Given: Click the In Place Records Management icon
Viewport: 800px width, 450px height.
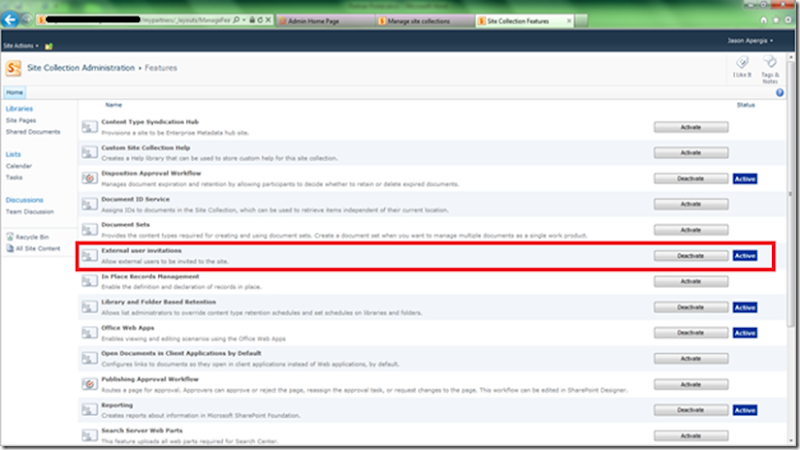Looking at the screenshot, I should (x=90, y=281).
